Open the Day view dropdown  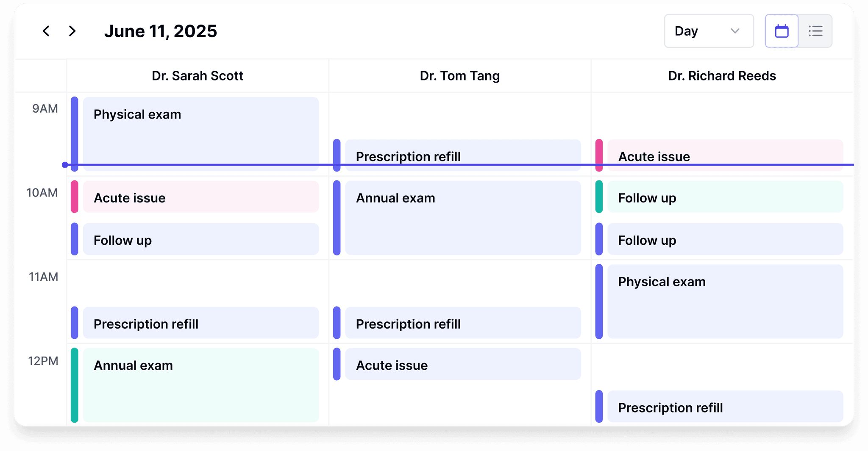click(x=708, y=30)
